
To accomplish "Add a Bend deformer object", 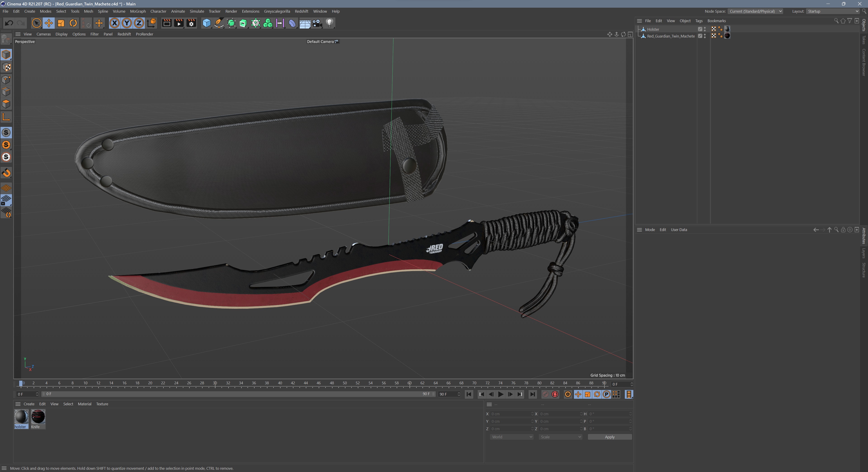I will [x=292, y=23].
